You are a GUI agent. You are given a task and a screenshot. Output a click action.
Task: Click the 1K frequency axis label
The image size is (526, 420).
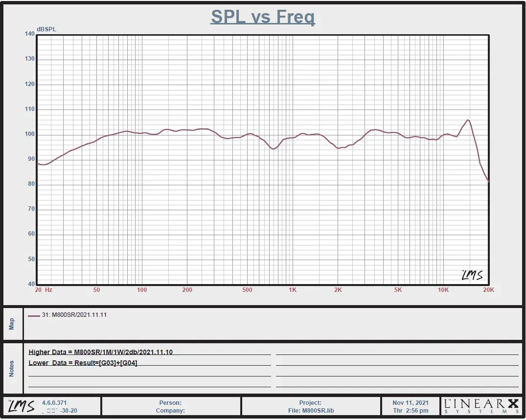click(x=293, y=290)
